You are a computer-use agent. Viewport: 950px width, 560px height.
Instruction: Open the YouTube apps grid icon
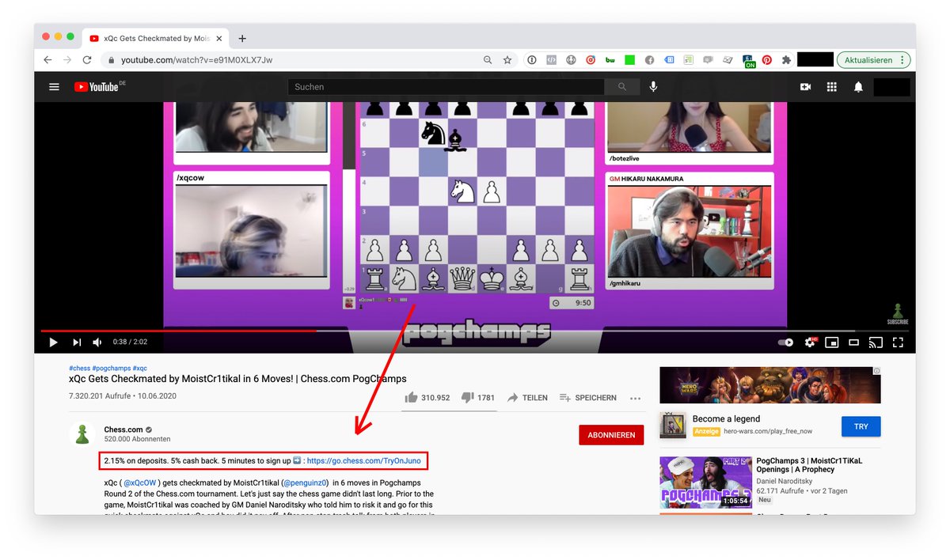[x=832, y=87]
